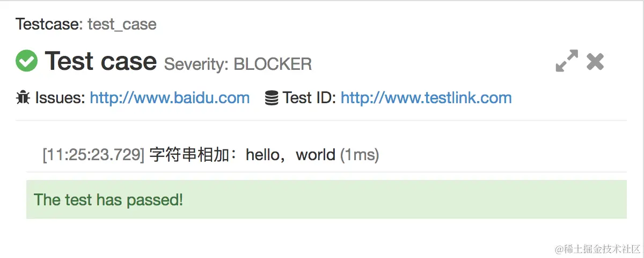Expand the 字符串相加 step row

pos(326,155)
